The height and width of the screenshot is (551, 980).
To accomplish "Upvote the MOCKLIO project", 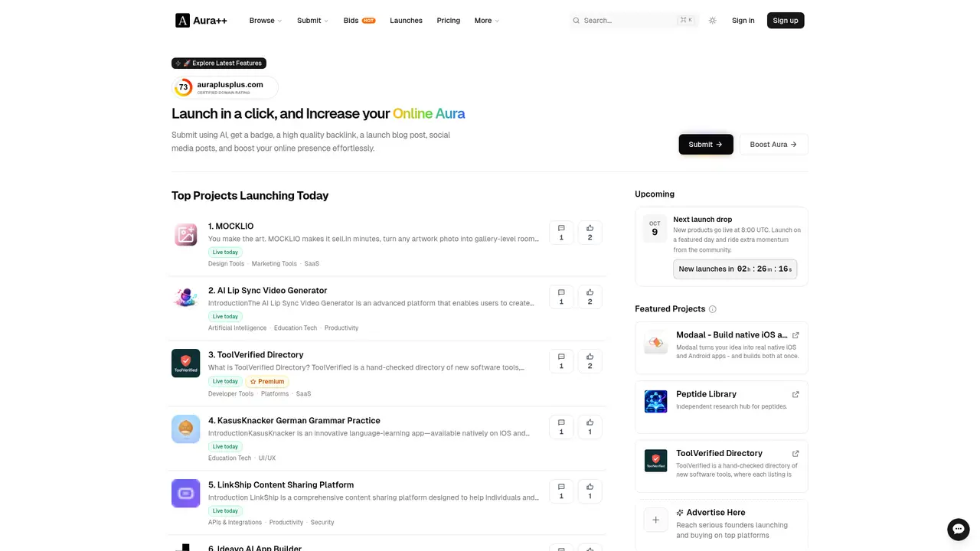I will click(x=590, y=233).
